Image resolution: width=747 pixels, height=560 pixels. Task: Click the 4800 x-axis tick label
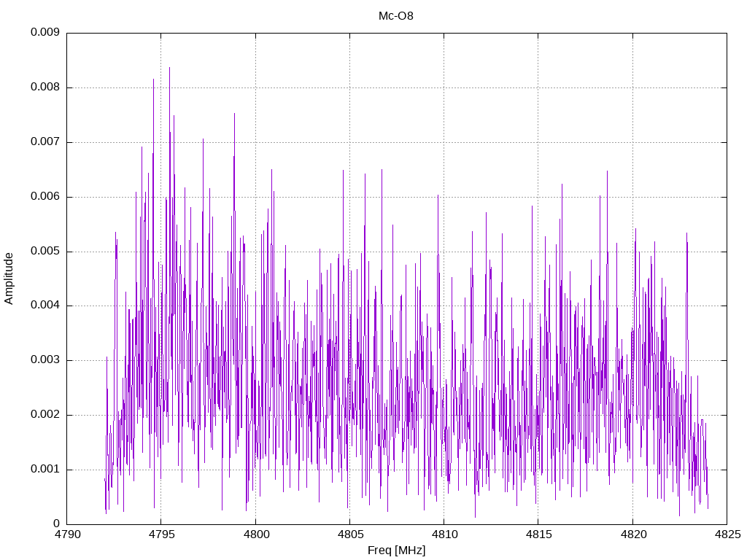pyautogui.click(x=255, y=535)
